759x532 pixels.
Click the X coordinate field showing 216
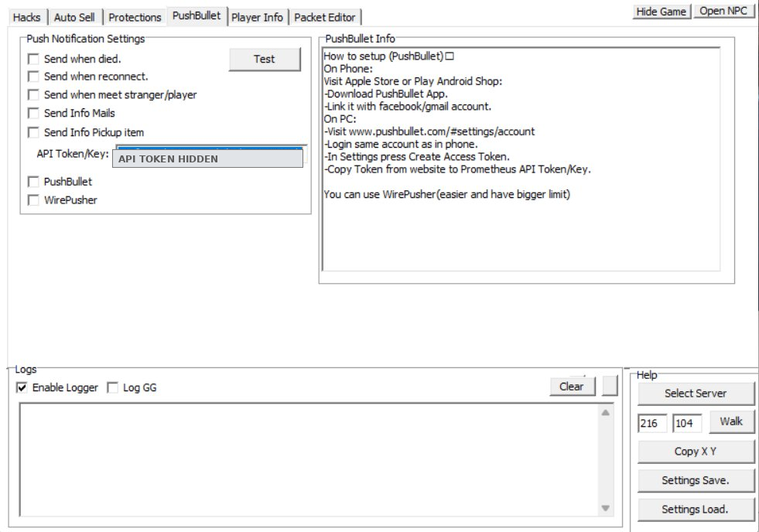pos(652,424)
